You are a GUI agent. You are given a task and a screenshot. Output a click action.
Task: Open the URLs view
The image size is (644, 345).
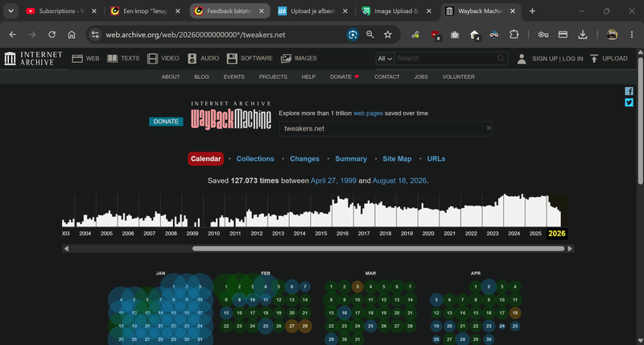coord(436,159)
